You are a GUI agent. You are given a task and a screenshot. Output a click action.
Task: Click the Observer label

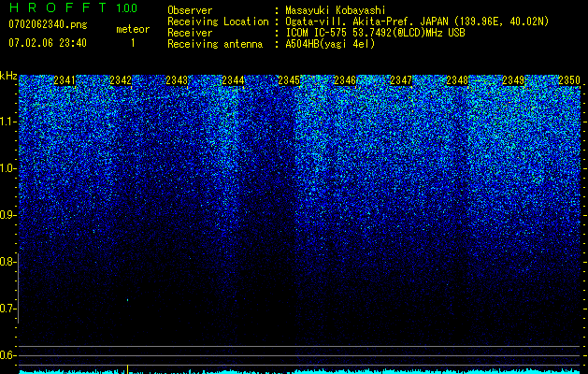click(190, 10)
